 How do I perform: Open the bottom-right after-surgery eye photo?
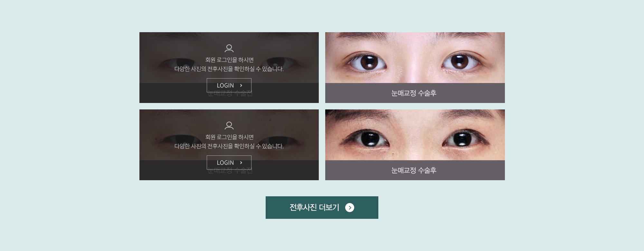tap(415, 135)
